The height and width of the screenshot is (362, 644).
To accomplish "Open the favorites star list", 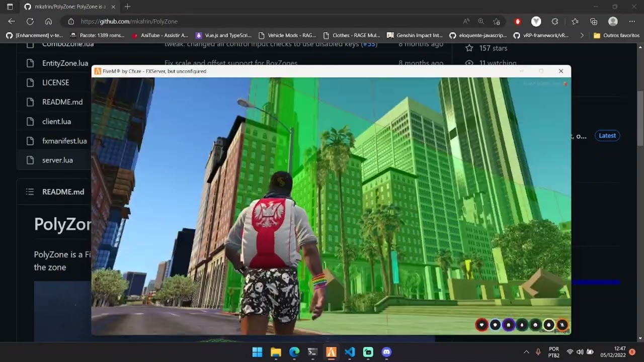I will point(575,21).
